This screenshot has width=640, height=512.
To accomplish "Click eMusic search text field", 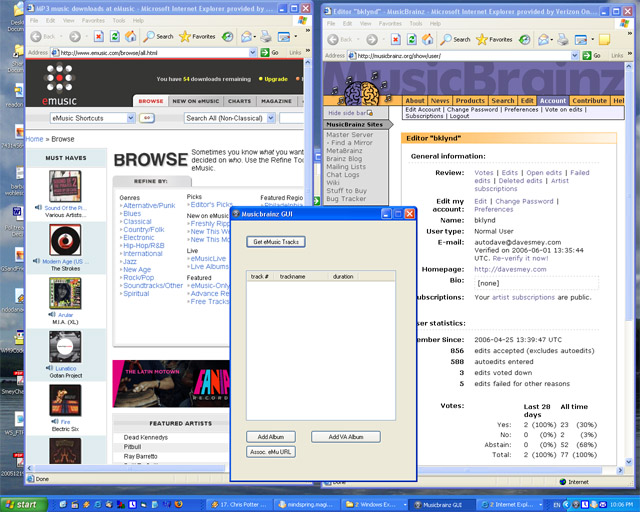I will (291, 118).
